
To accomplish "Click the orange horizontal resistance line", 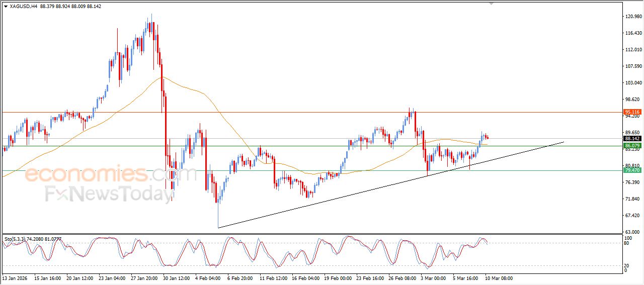I will point(302,112).
